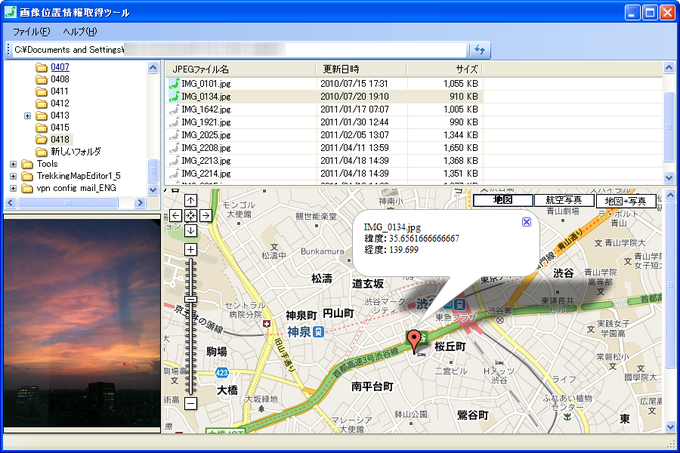Click the hospital cross icon on map
This screenshot has width=680, height=453.
click(267, 324)
